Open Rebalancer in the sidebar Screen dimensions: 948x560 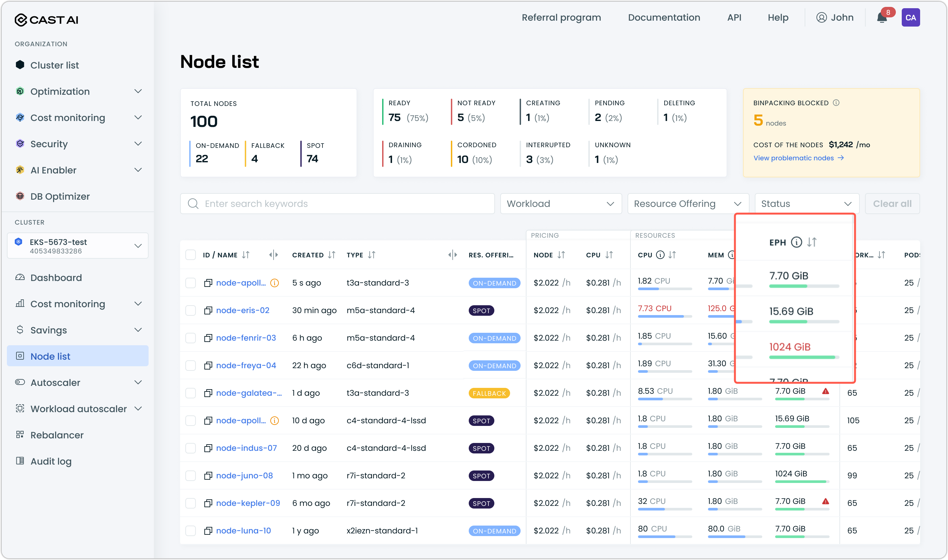click(57, 435)
